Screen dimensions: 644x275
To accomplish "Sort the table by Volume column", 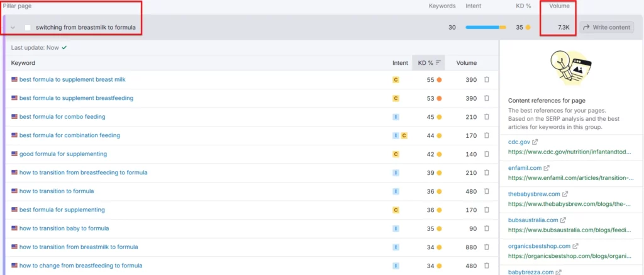I will tap(467, 63).
